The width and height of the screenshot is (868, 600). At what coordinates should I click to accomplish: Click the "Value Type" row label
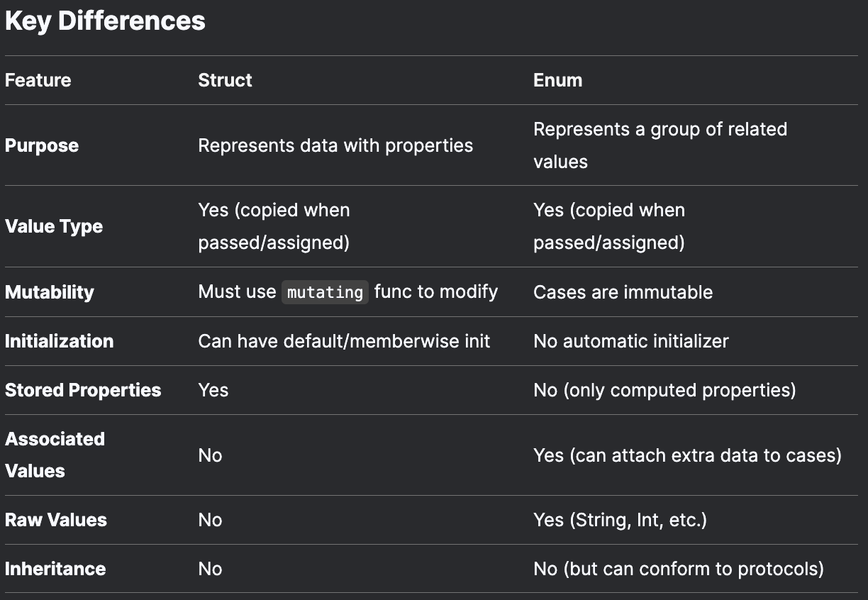(54, 226)
